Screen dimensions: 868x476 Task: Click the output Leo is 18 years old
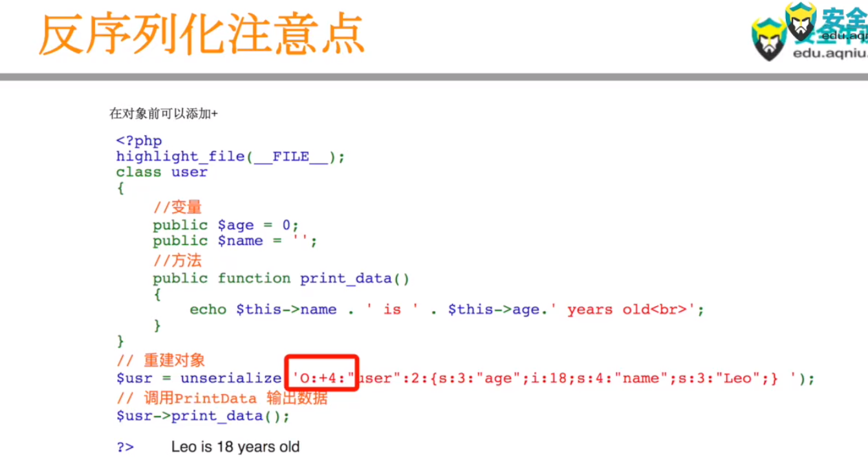coord(235,447)
